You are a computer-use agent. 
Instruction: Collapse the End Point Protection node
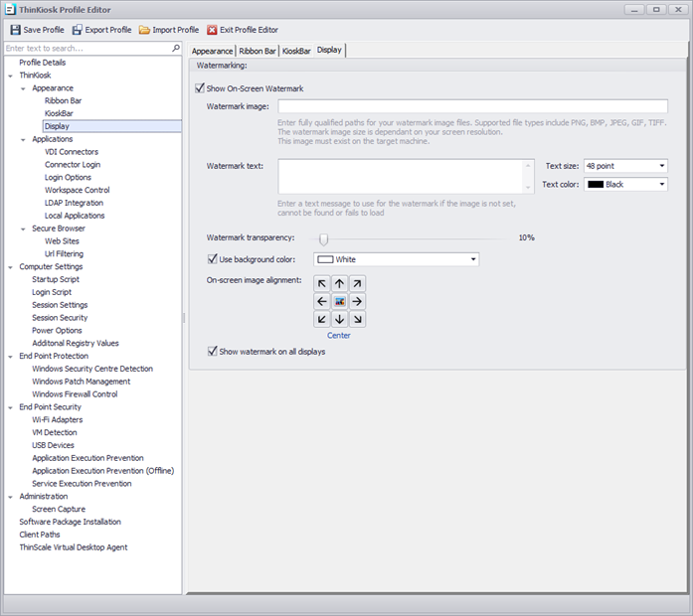pyautogui.click(x=10, y=357)
